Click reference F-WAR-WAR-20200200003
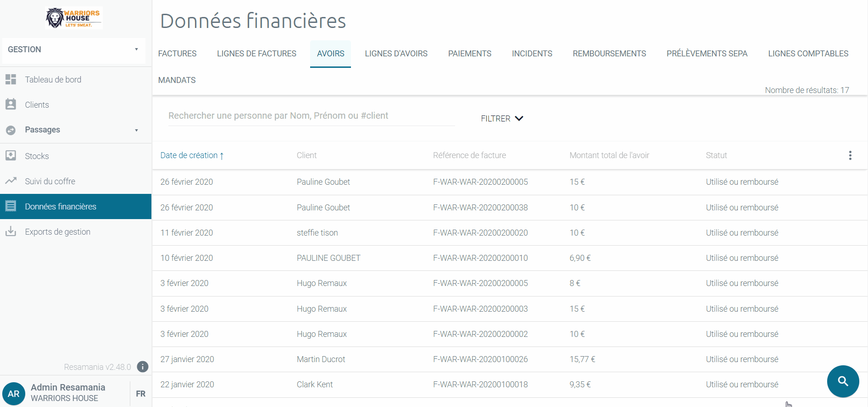The height and width of the screenshot is (407, 868). [480, 309]
